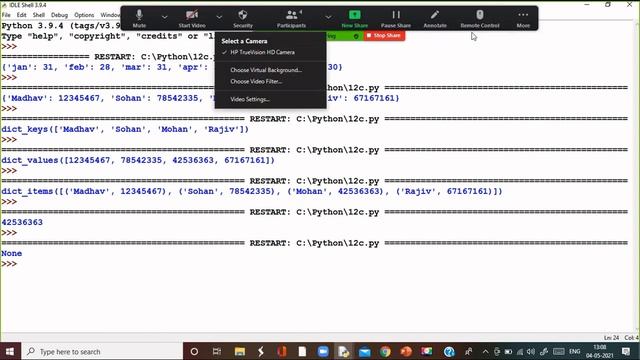The height and width of the screenshot is (360, 640).
Task: Click the Windows Start button
Action: 10,351
